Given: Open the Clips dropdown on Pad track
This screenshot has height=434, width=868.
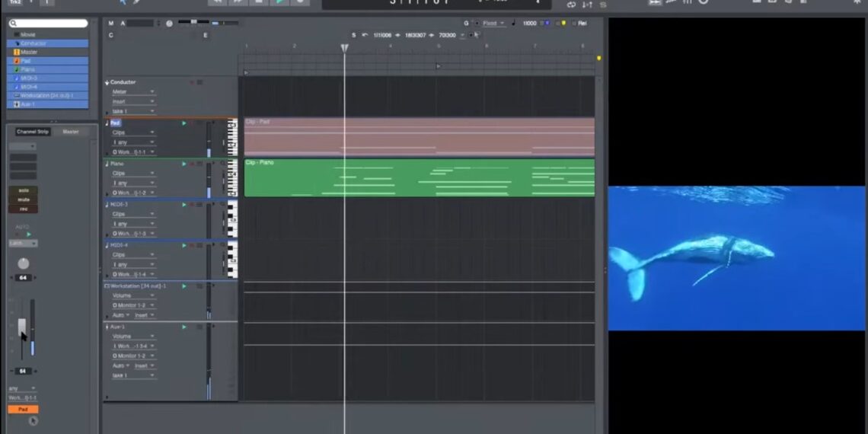Looking at the screenshot, I should point(132,132).
